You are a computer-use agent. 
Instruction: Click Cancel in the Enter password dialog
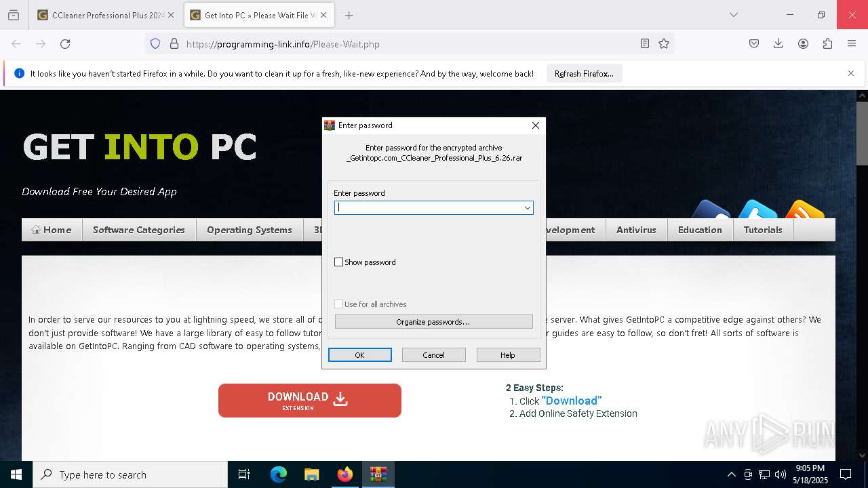click(434, 355)
